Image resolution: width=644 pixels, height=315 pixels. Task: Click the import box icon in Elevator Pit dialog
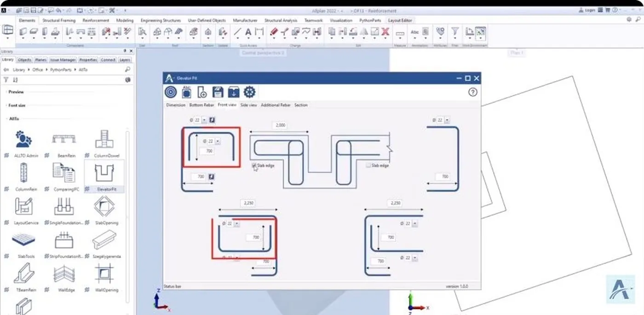[x=234, y=92]
